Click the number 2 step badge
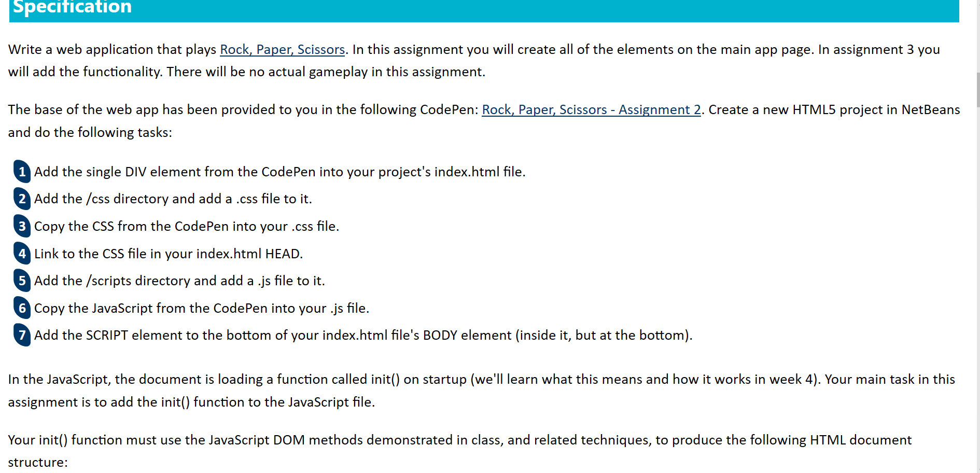Viewport: 980px width, 473px height. (x=22, y=199)
